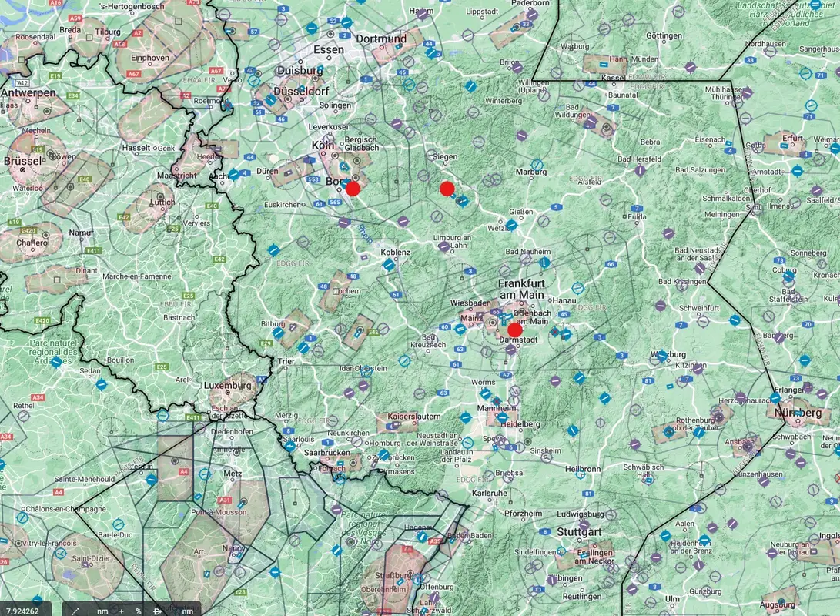Screen dimensions: 840x616
Task: Click the Frankfurt am Main city label
Action: [x=521, y=289]
